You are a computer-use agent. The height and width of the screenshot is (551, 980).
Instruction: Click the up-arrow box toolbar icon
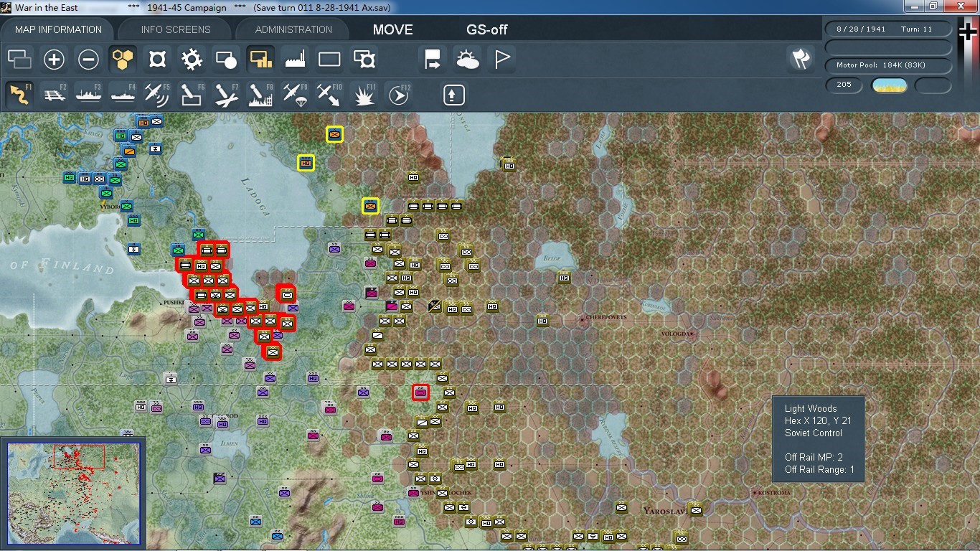[x=454, y=95]
